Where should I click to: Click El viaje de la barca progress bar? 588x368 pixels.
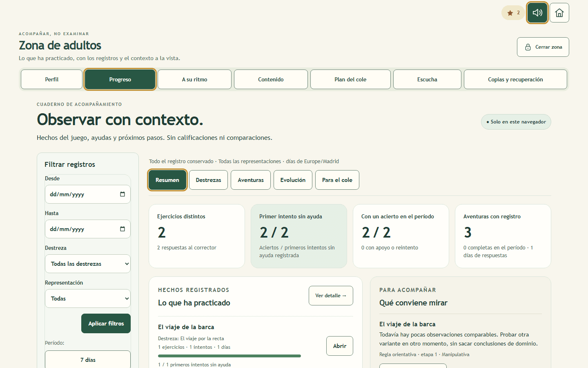click(229, 356)
